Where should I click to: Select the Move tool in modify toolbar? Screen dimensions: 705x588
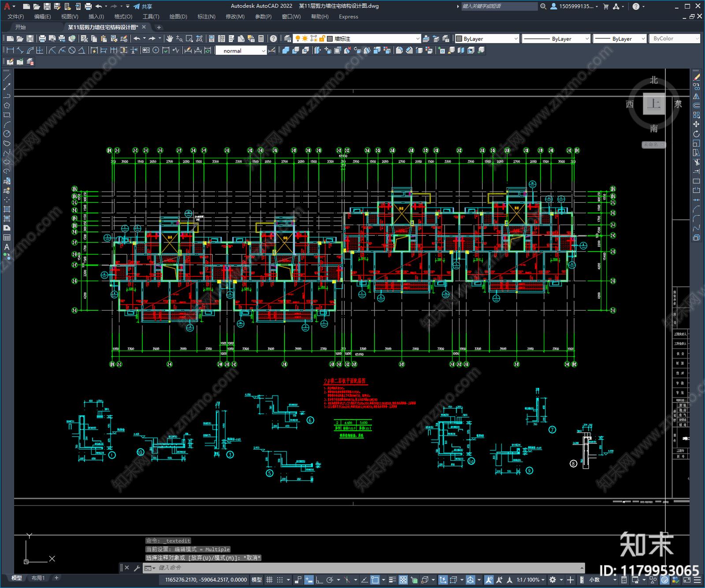[696, 124]
